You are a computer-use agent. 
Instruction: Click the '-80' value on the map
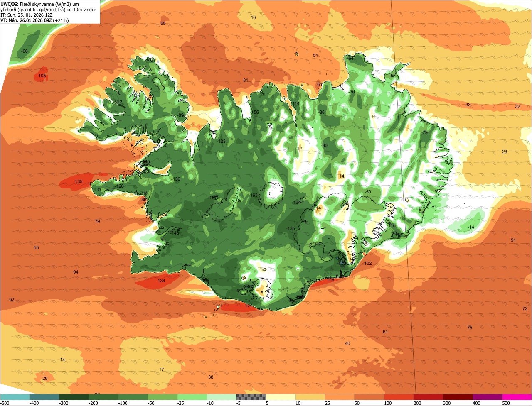[x=324, y=145]
